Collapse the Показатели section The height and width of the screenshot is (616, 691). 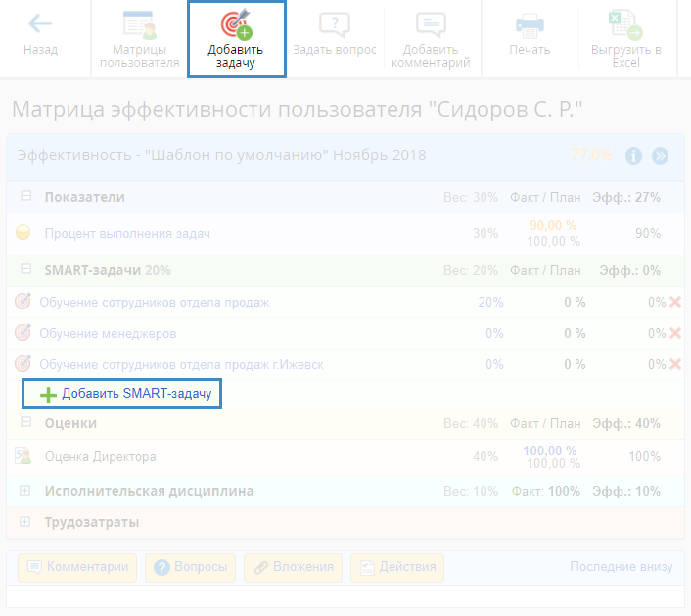click(x=25, y=197)
